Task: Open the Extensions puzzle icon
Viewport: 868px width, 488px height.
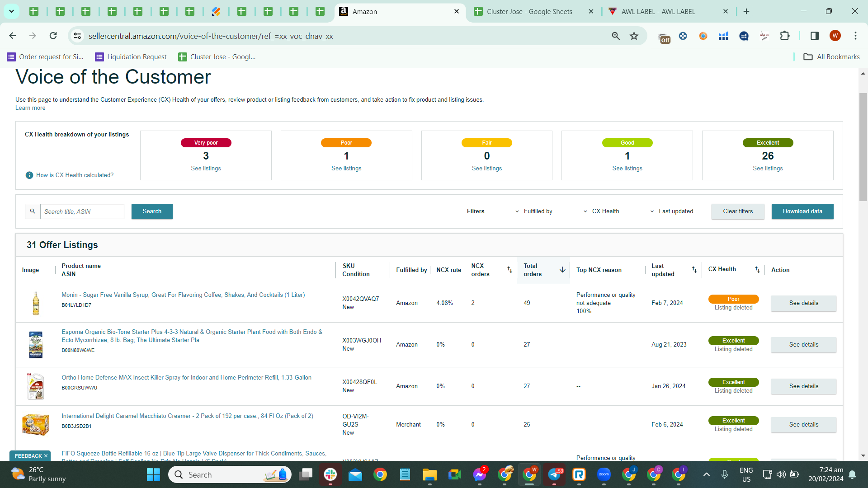Action: (785, 36)
